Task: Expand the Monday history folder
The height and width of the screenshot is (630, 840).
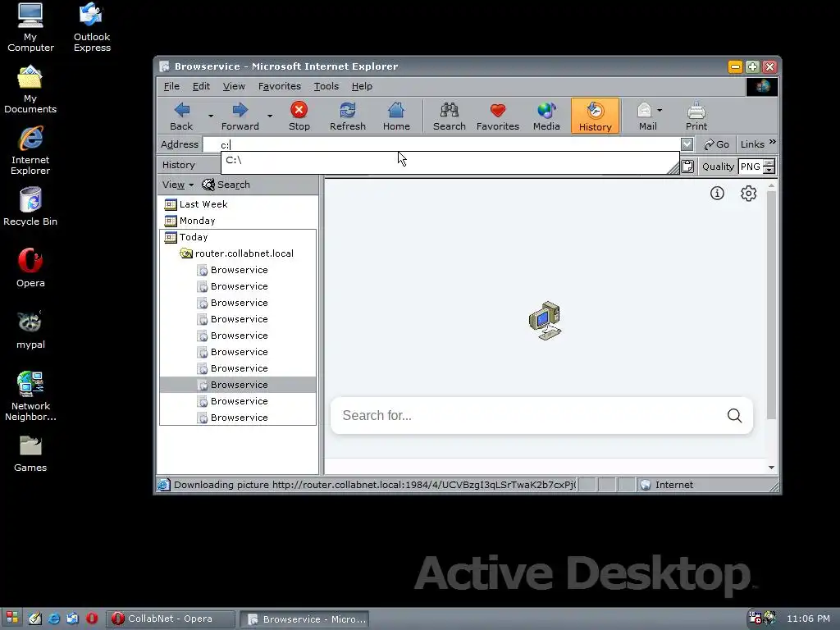Action: point(190,221)
